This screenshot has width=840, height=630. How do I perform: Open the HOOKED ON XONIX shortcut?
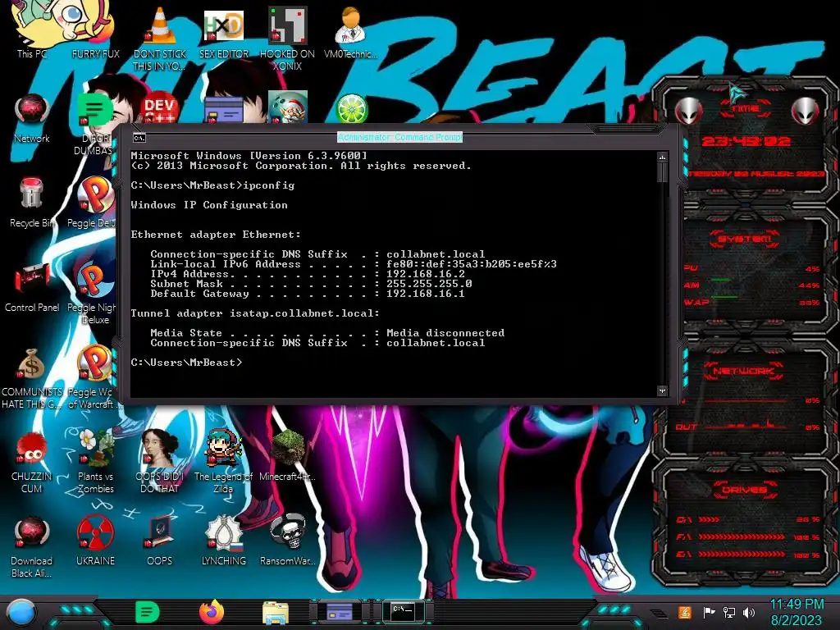(288, 39)
